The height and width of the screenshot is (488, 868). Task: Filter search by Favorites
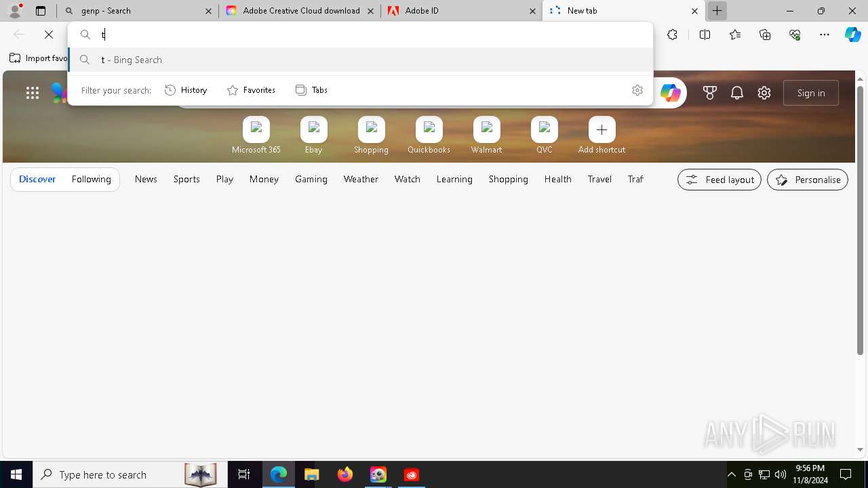click(251, 90)
